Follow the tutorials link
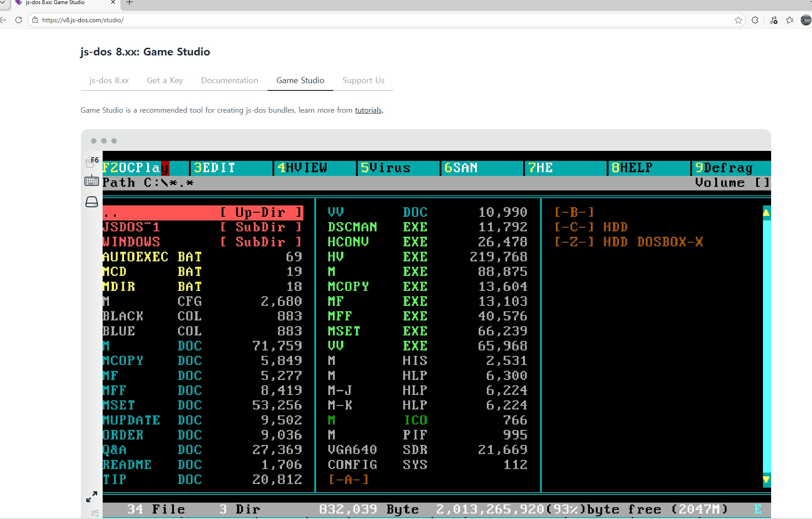 pyautogui.click(x=368, y=110)
